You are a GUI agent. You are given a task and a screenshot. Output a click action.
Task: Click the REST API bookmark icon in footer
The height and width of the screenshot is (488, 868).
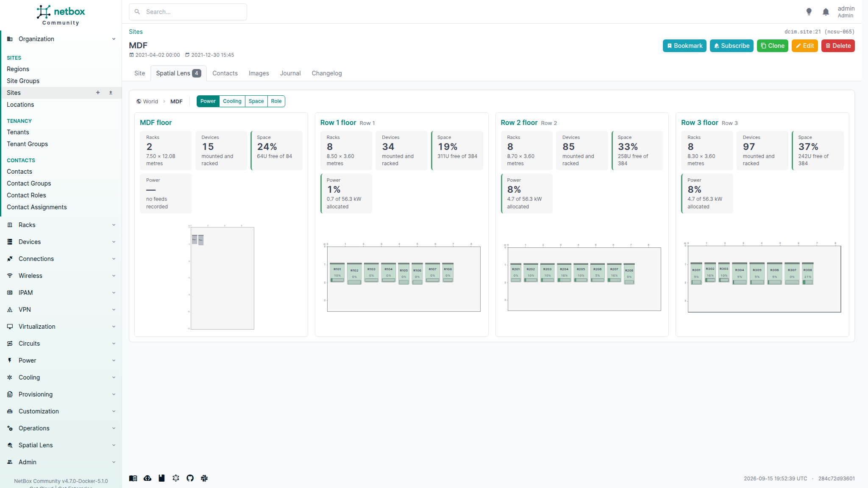tap(161, 478)
